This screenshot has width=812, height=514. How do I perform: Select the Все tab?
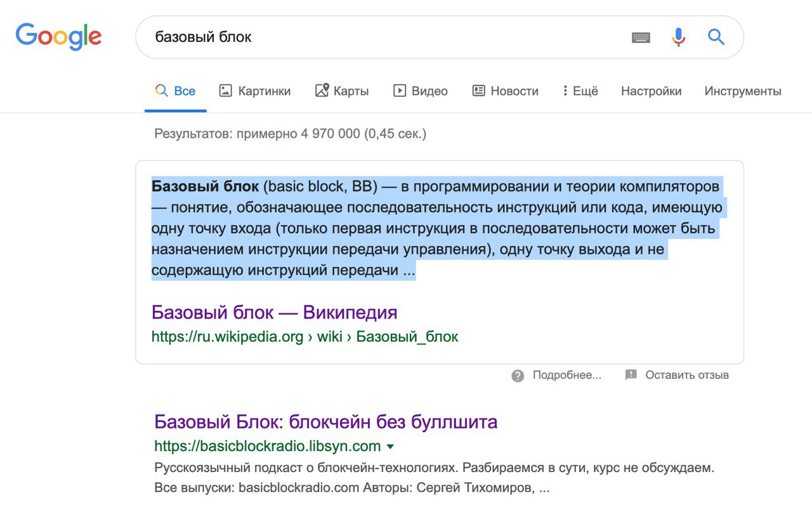click(176, 91)
